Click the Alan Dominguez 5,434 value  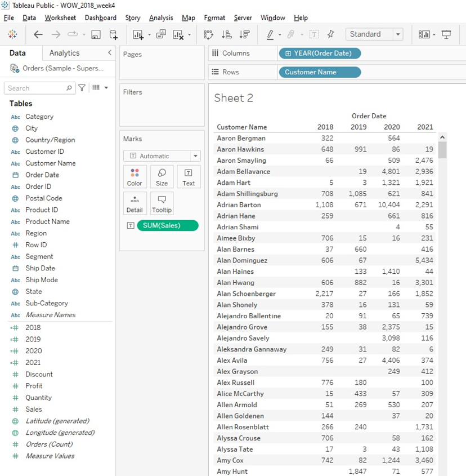(x=424, y=260)
